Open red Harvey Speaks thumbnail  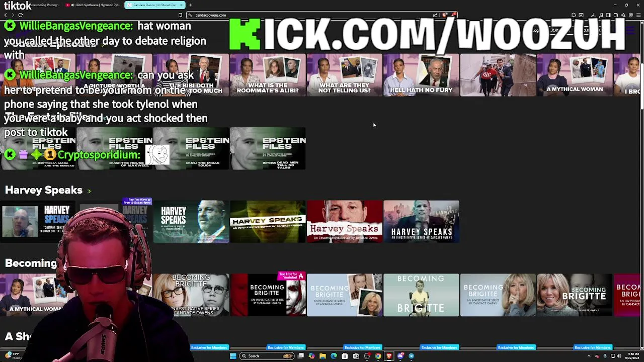pos(345,222)
